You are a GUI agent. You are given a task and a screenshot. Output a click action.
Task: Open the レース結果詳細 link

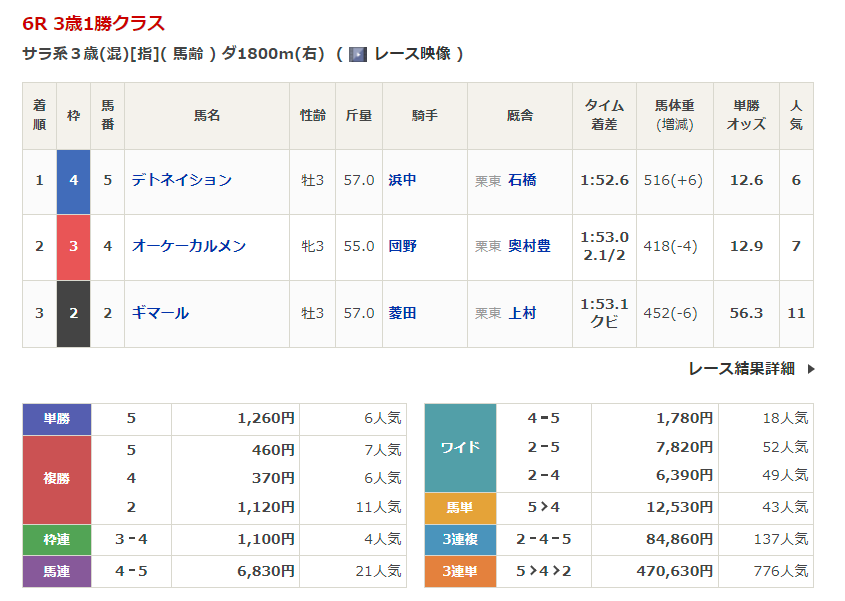(x=741, y=369)
